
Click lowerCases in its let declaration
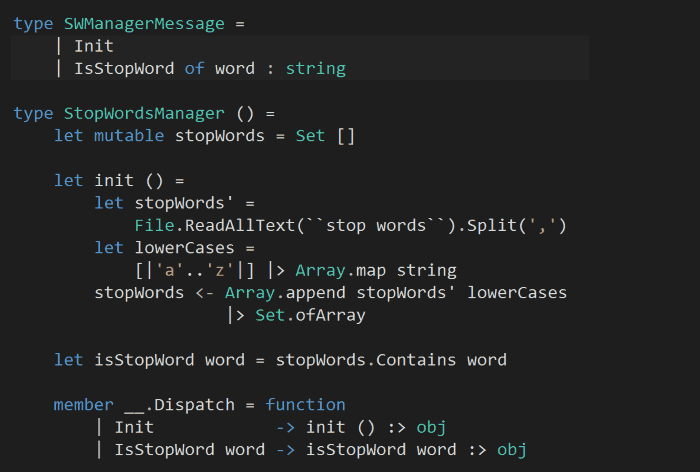[x=179, y=248]
